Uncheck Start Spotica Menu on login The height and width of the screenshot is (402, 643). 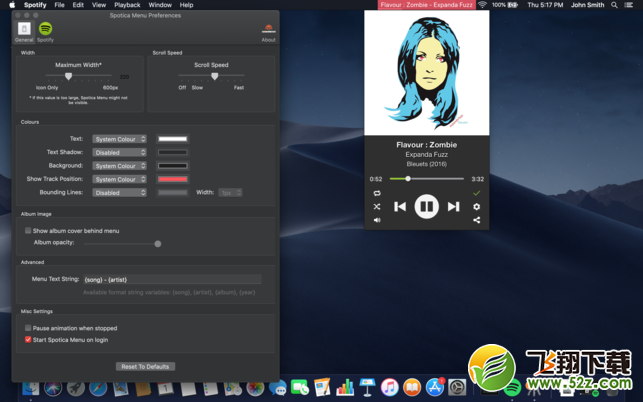tap(28, 340)
